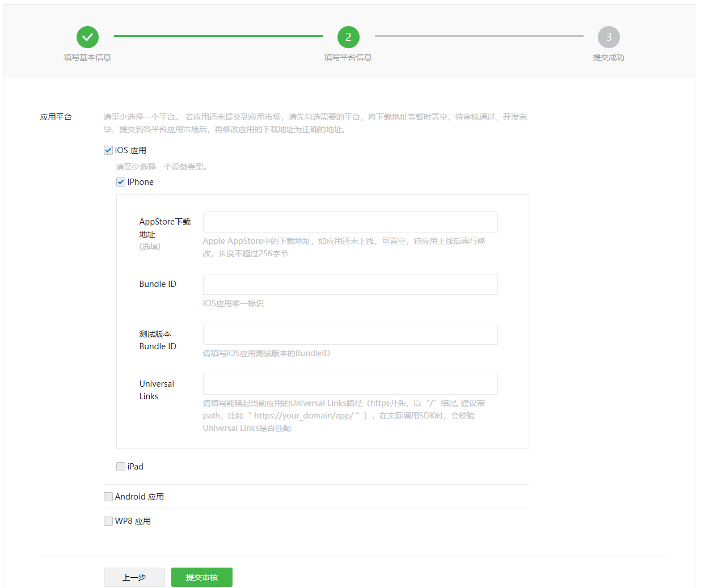The height and width of the screenshot is (588, 705).
Task: Uncheck the iPhone device checkbox
Action: tap(121, 182)
